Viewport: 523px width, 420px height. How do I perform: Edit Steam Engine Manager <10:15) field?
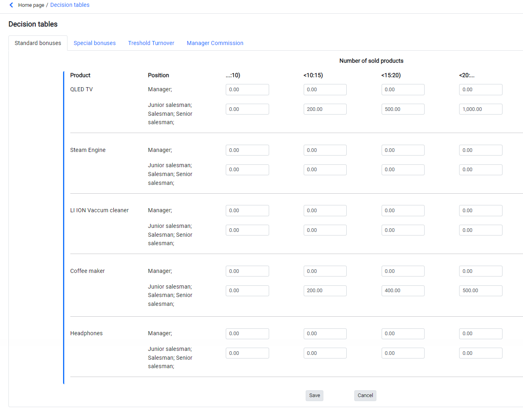click(x=325, y=150)
